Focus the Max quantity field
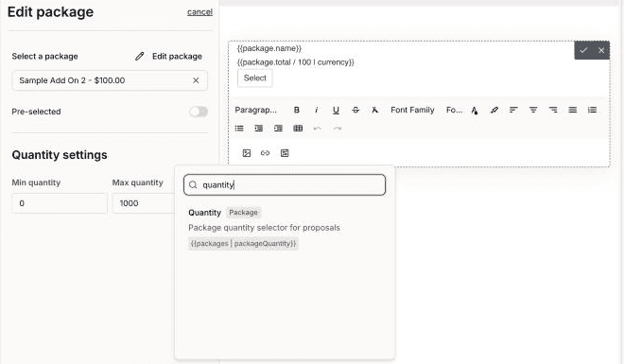The width and height of the screenshot is (624, 364). tap(144, 203)
